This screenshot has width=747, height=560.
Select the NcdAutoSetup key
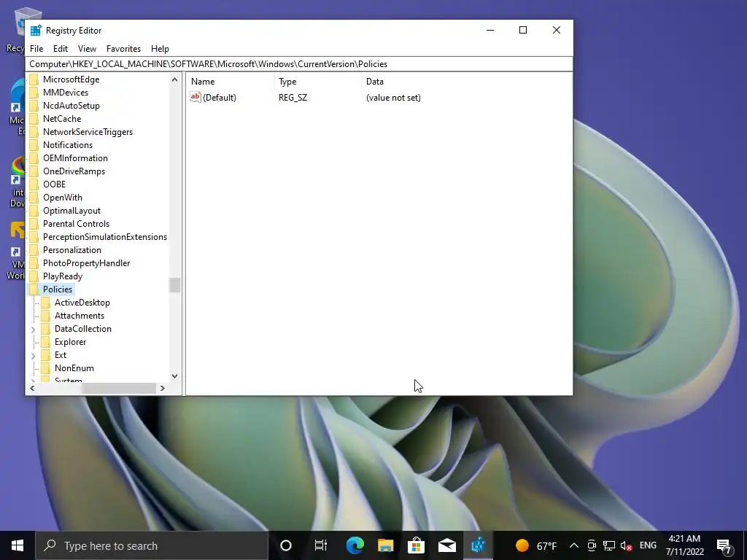[x=71, y=106]
